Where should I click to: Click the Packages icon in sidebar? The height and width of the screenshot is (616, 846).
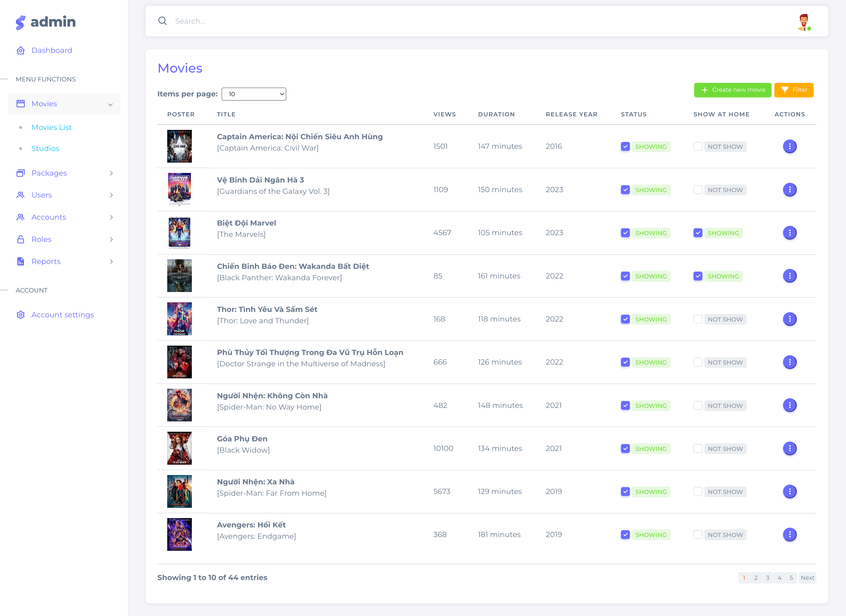(20, 173)
